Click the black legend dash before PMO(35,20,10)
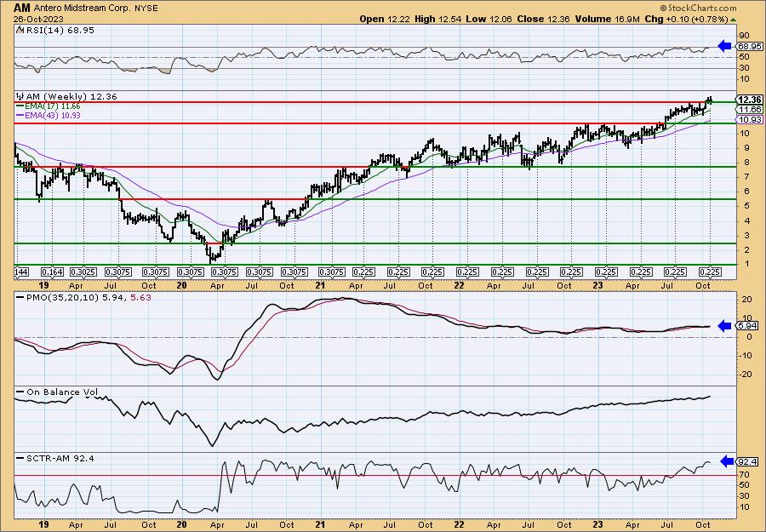The width and height of the screenshot is (766, 532). coord(20,297)
